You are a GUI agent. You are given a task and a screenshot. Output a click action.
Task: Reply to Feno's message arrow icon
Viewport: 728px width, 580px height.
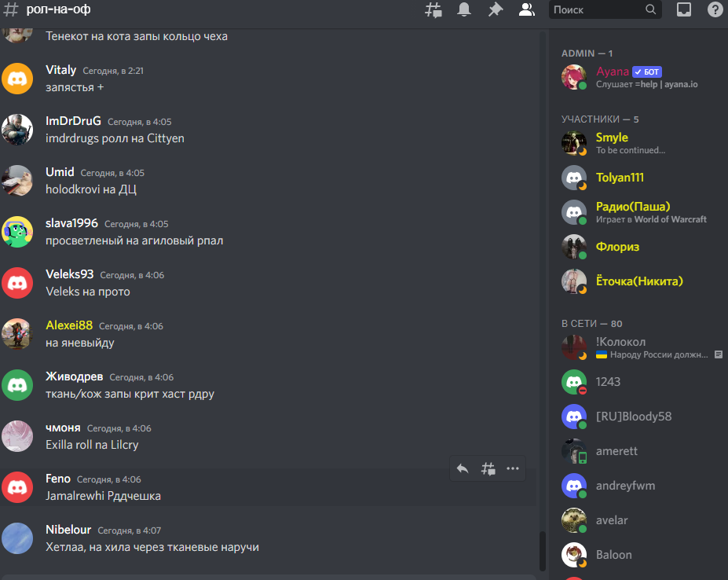click(x=463, y=468)
